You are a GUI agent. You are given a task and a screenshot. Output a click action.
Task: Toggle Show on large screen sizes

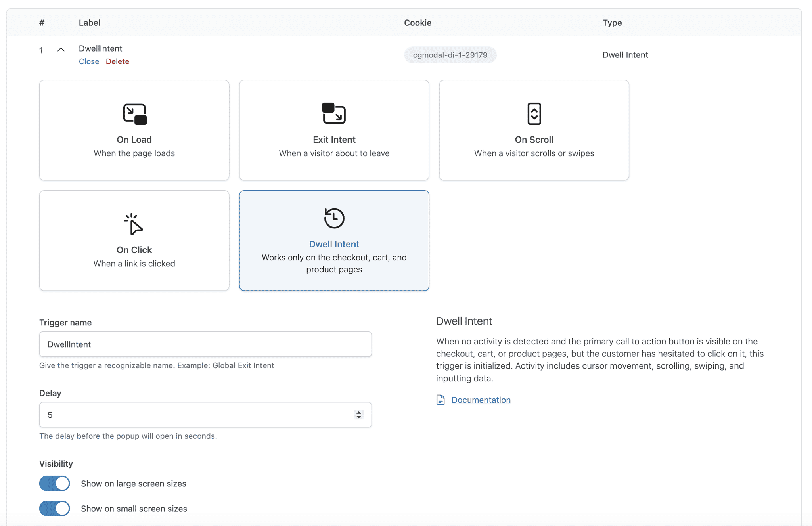pos(55,483)
